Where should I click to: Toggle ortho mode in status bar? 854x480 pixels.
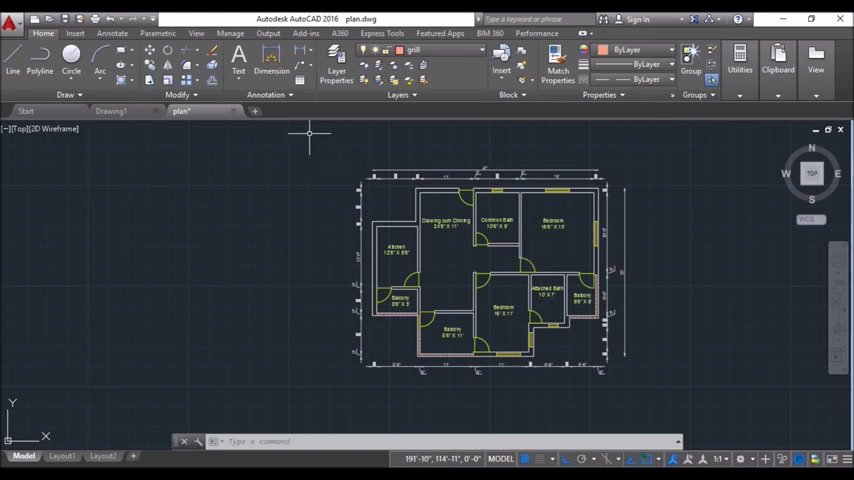tap(566, 459)
